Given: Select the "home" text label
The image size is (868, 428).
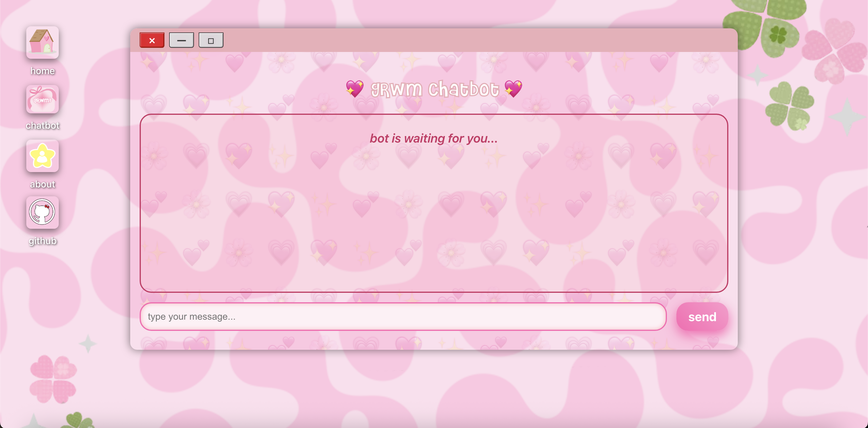Looking at the screenshot, I should pos(43,71).
